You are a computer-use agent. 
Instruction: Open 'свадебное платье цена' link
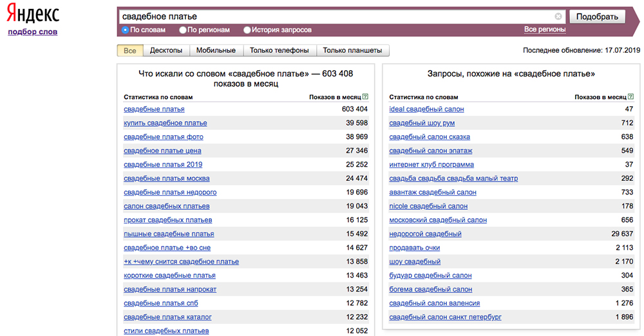click(x=162, y=151)
